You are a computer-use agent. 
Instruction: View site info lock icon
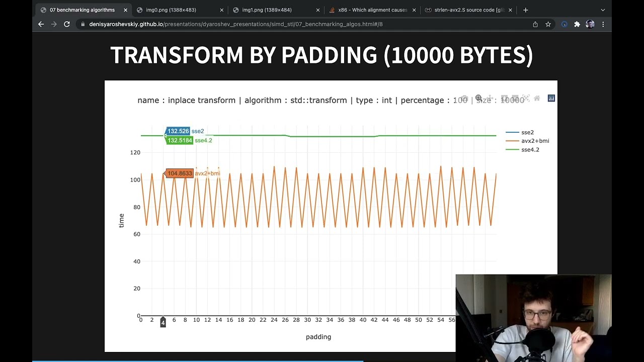pos(82,24)
